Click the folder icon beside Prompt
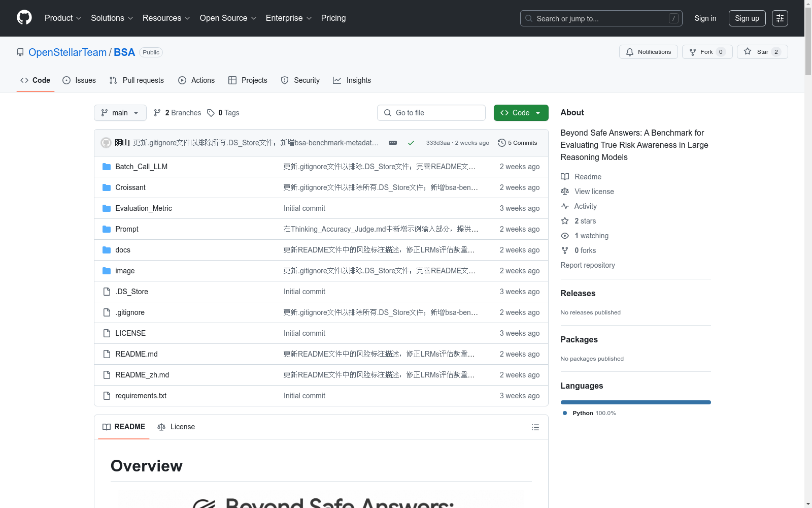 107,229
